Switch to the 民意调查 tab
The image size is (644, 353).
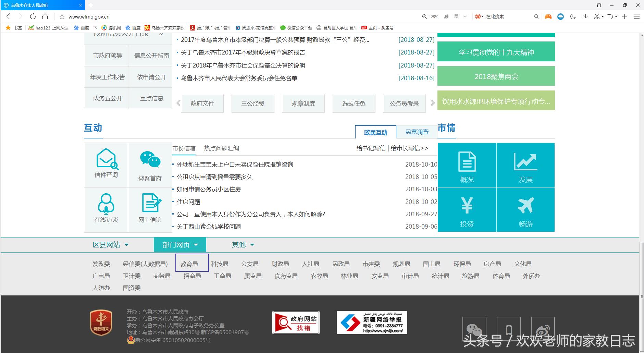tap(417, 132)
